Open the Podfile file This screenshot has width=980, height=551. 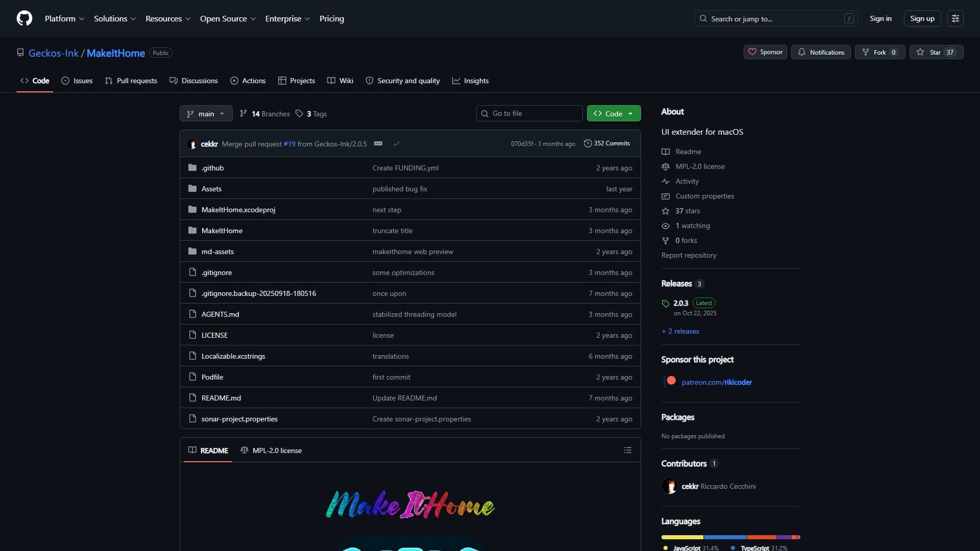212,377
